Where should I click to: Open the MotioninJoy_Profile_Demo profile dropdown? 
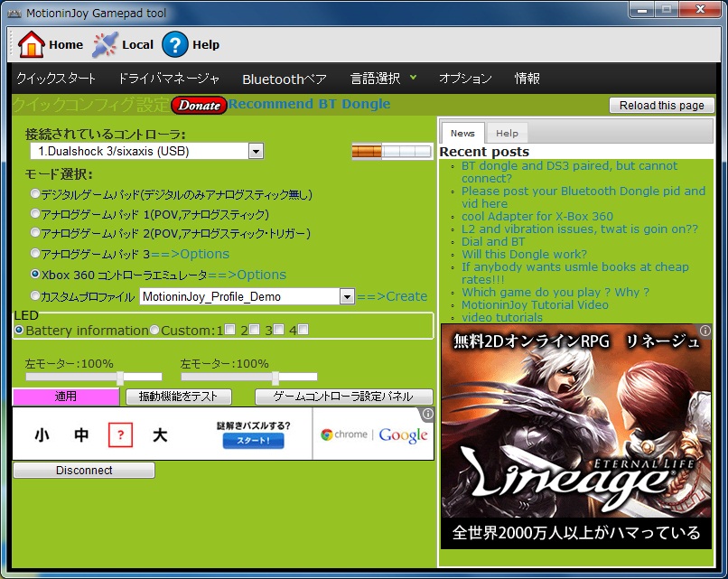tap(347, 296)
